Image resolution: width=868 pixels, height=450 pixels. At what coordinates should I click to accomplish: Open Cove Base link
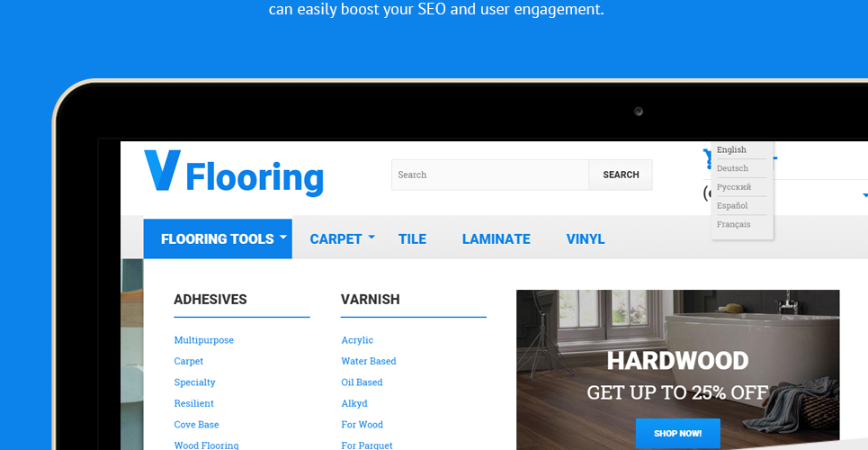(196, 424)
